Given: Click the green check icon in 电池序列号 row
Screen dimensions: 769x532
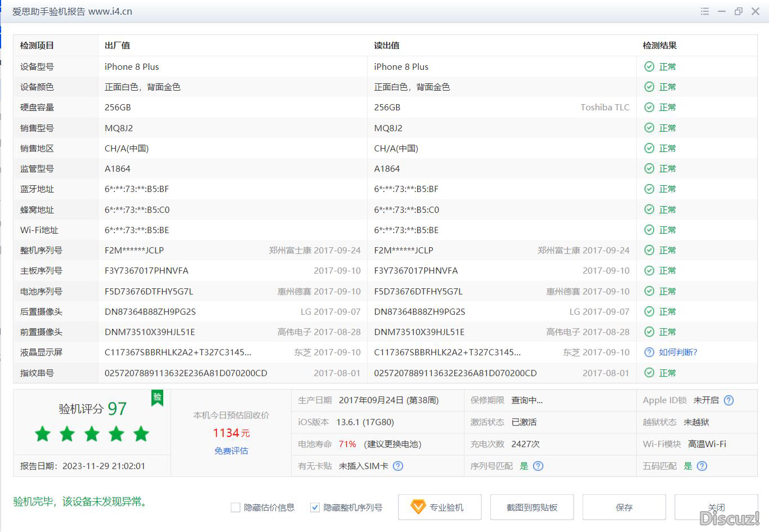Looking at the screenshot, I should (x=649, y=291).
